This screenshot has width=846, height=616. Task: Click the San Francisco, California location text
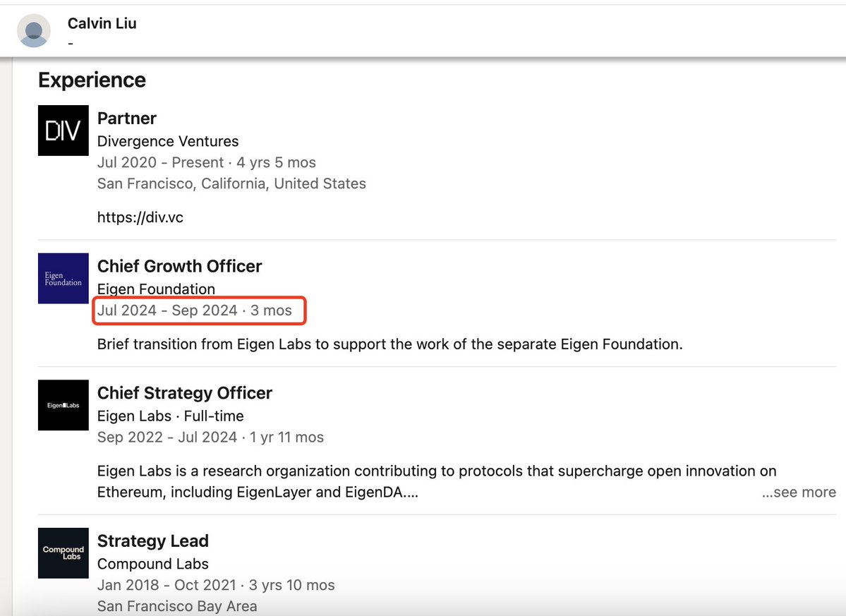pos(231,183)
